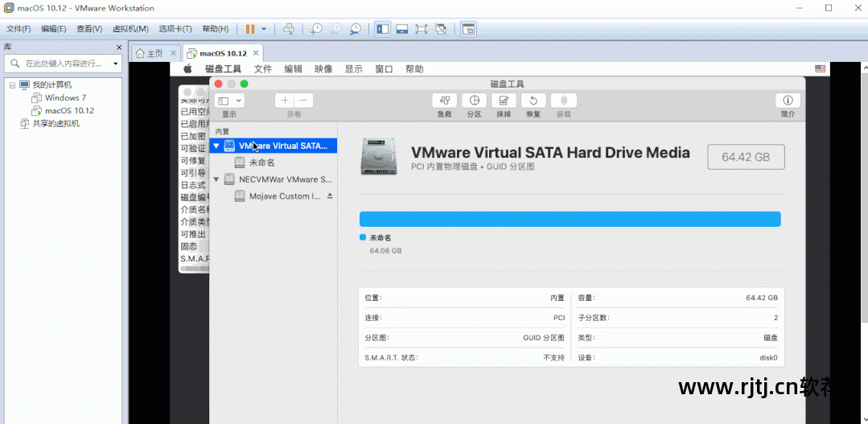This screenshot has height=424, width=868.
Task: Collapse the 我的计算机 tree node
Action: tap(13, 84)
